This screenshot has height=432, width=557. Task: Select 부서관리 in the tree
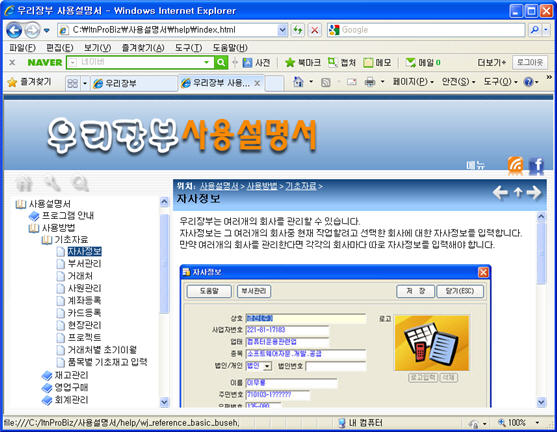(85, 264)
